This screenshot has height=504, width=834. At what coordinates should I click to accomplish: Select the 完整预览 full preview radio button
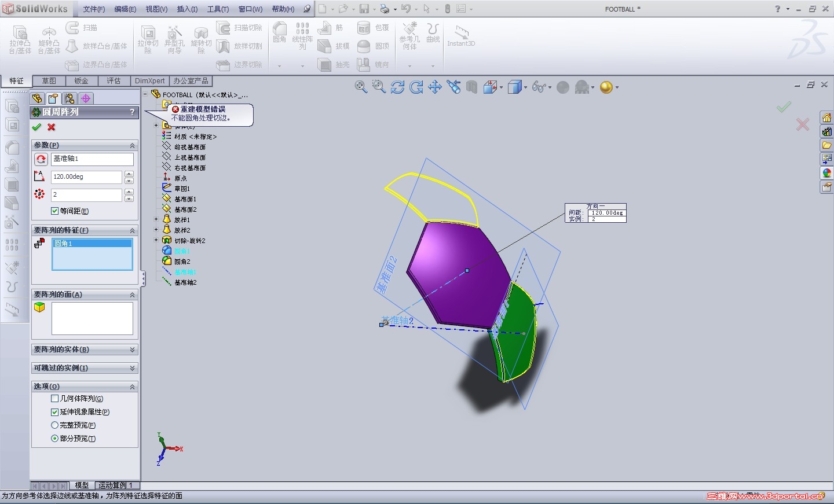[55, 425]
